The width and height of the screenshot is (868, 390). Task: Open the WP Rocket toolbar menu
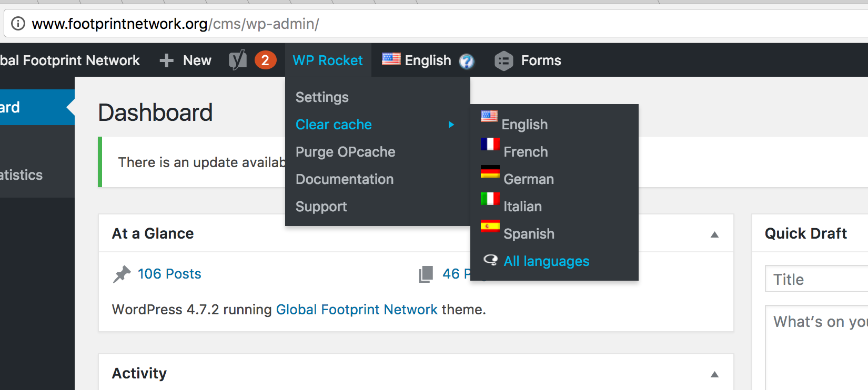(x=328, y=60)
